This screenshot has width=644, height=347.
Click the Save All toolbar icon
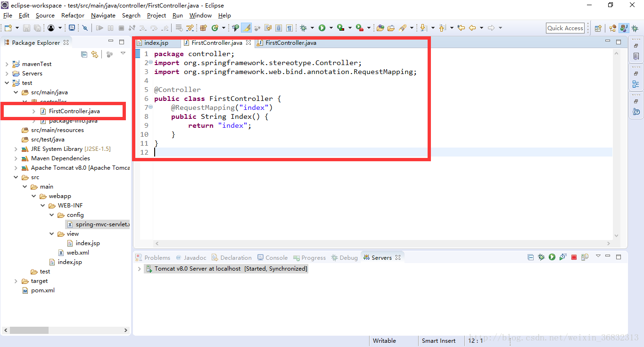37,28
